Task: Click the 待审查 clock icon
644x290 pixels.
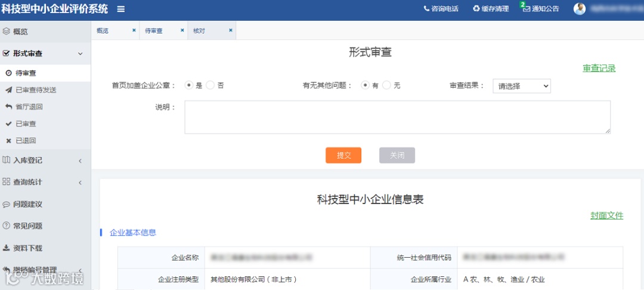Action: pos(8,73)
